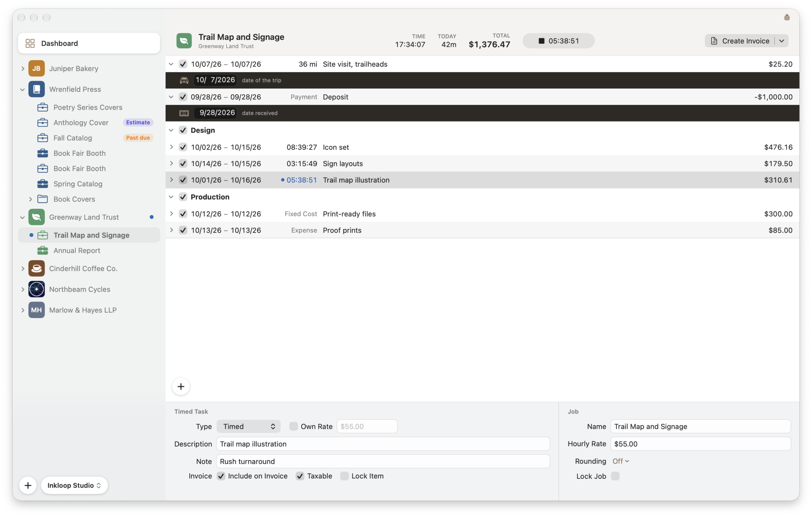Open the Rounding Off dropdown
Viewport: 812px width, 517px height.
coord(621,461)
